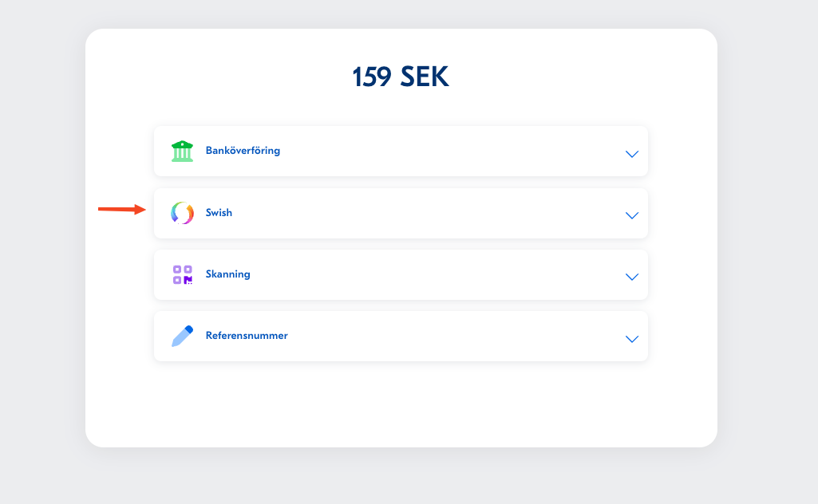This screenshot has height=504, width=818.
Task: Expand Referensnummer using its chevron arrow
Action: pyautogui.click(x=632, y=339)
